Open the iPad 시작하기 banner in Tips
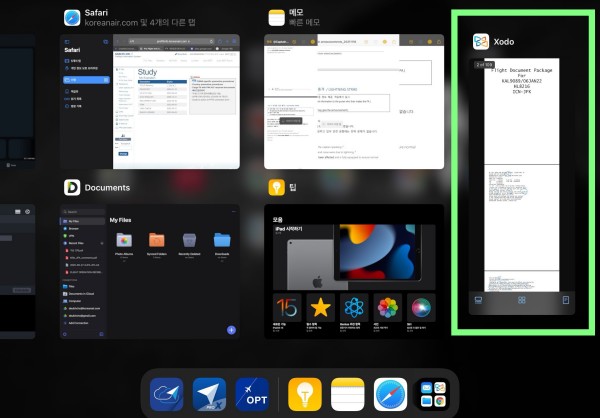Screen dimensions: 600x418 (x=354, y=257)
